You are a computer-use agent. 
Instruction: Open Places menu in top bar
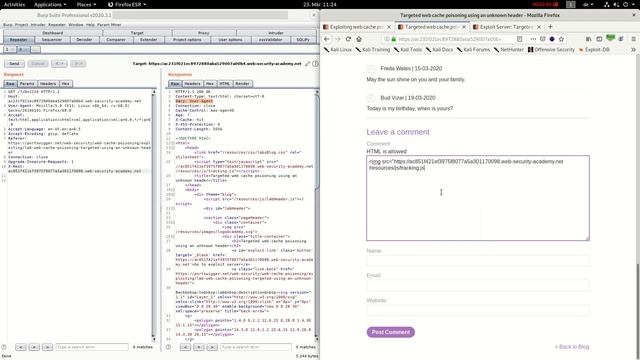(86, 4)
